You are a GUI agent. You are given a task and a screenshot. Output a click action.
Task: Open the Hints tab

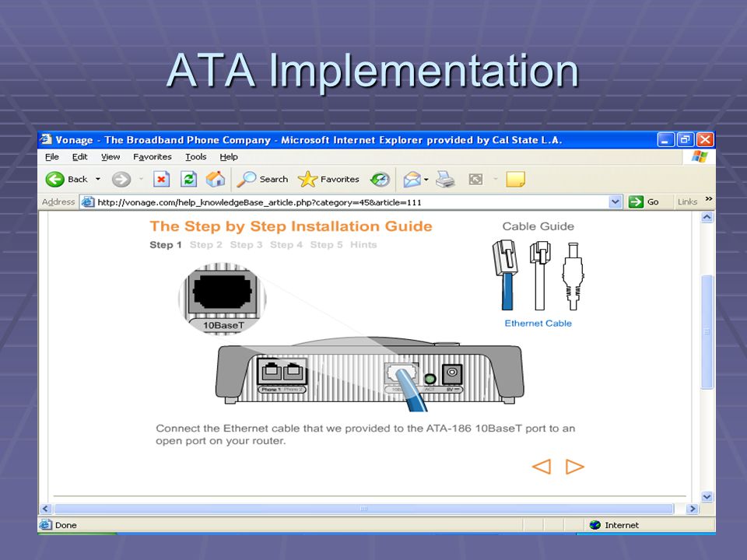363,245
